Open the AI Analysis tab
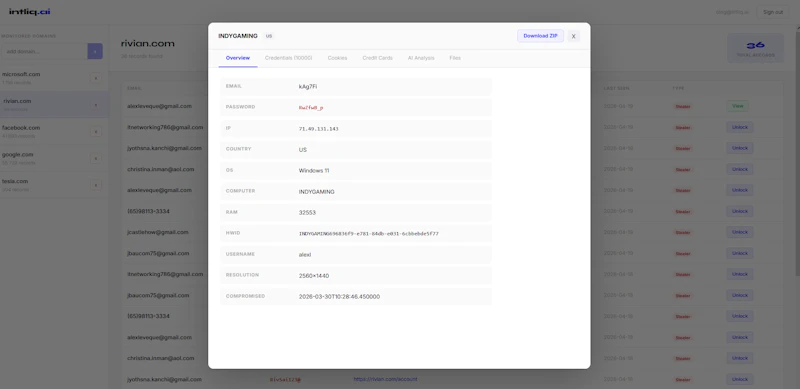 coord(421,58)
